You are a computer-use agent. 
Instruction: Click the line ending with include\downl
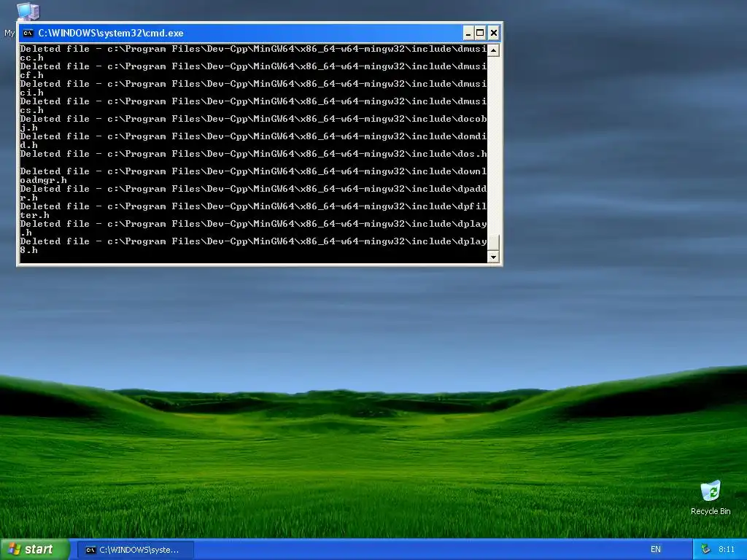[253, 171]
